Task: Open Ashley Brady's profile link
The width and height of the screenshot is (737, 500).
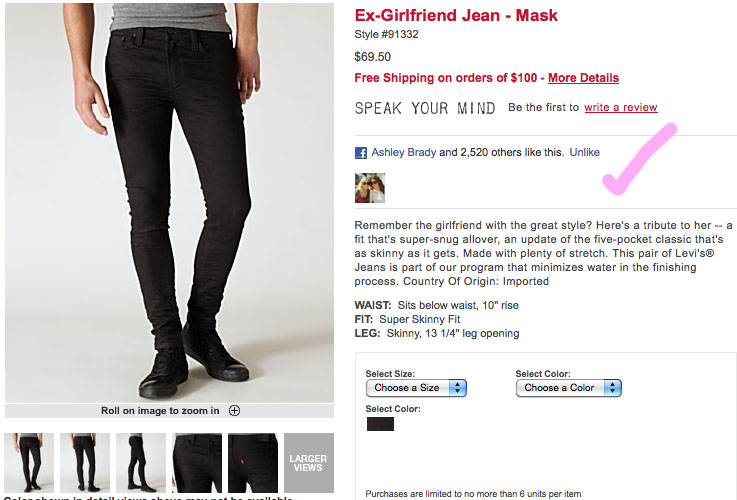Action: (403, 152)
